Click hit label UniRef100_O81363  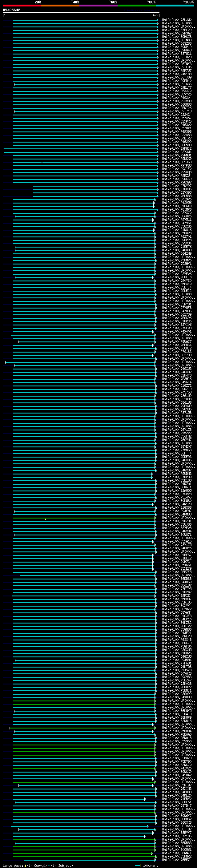point(177,162)
